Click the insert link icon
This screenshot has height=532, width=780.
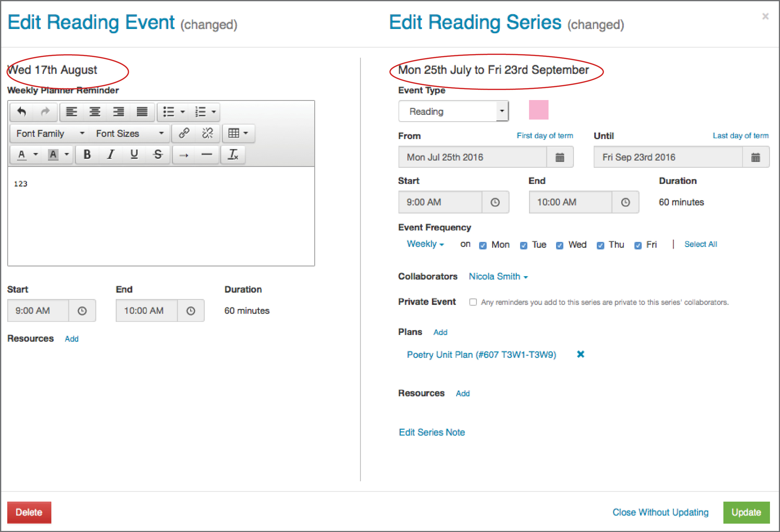pyautogui.click(x=184, y=133)
